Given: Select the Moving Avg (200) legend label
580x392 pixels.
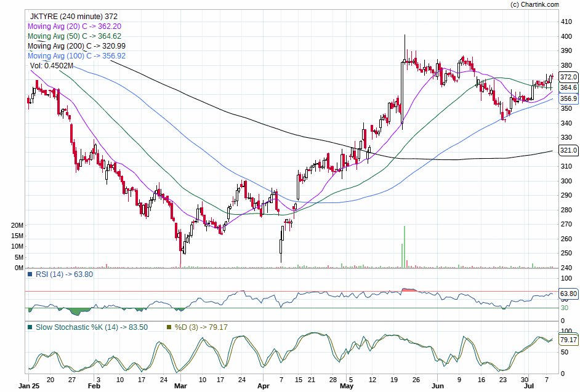Looking at the screenshot, I should pyautogui.click(x=76, y=46).
